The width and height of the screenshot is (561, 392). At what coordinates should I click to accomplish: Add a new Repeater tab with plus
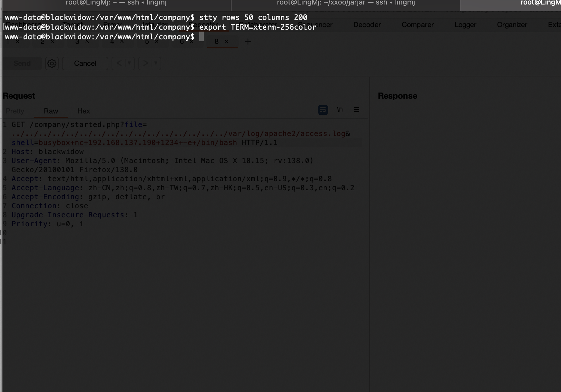(x=248, y=42)
